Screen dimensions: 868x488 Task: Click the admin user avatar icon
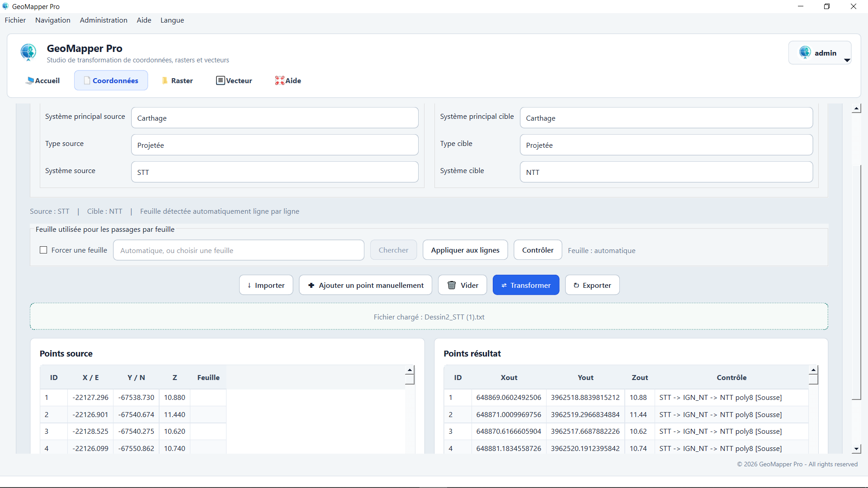805,52
